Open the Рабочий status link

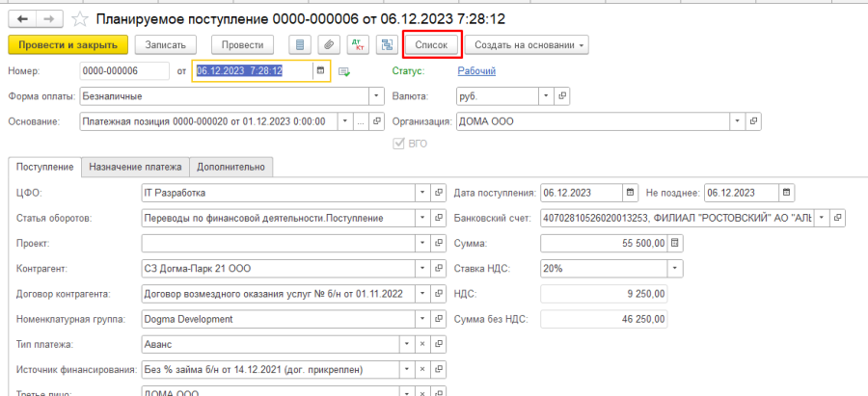point(475,71)
